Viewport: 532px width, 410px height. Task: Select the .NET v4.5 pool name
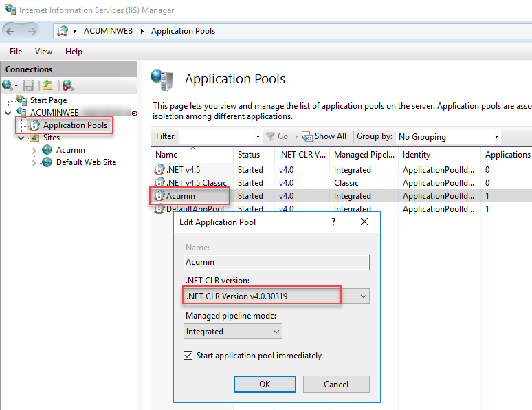(183, 169)
